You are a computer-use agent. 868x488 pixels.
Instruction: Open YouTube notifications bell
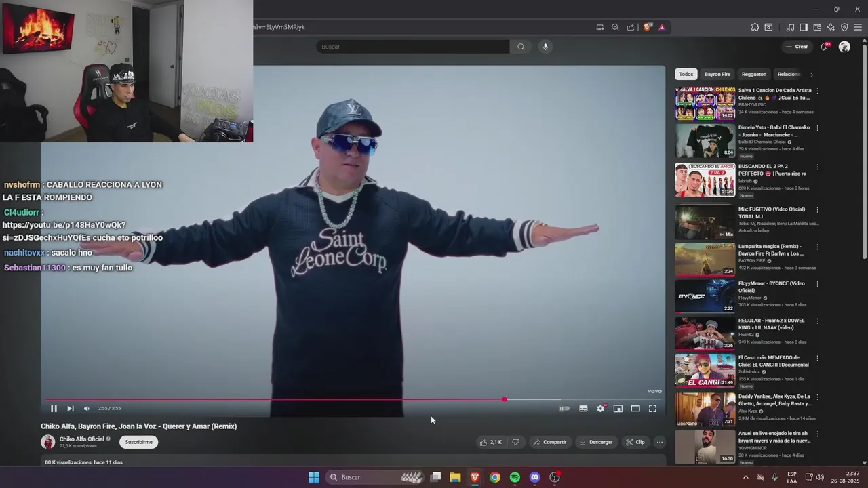tap(824, 47)
